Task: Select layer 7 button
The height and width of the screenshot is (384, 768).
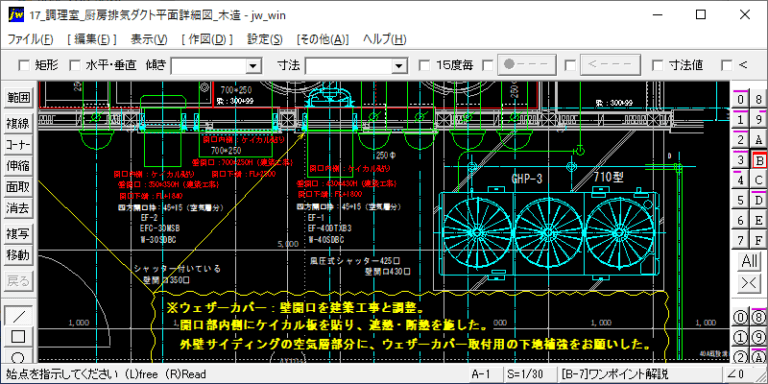Action: click(x=741, y=240)
